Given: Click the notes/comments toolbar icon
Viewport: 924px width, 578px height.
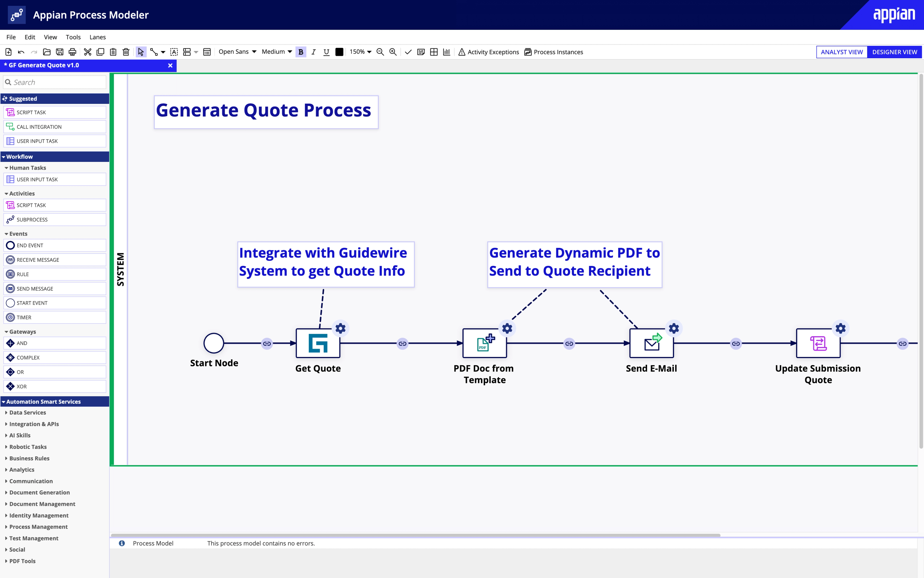Looking at the screenshot, I should tap(421, 52).
